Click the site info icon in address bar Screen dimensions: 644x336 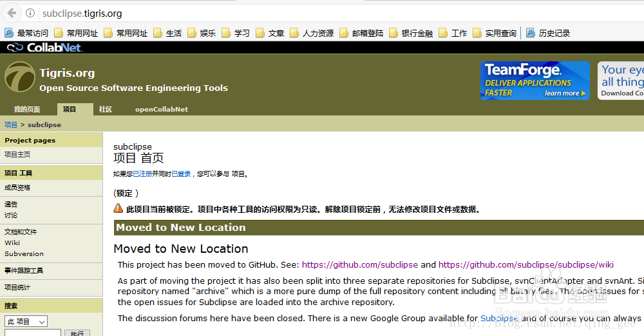[30, 13]
